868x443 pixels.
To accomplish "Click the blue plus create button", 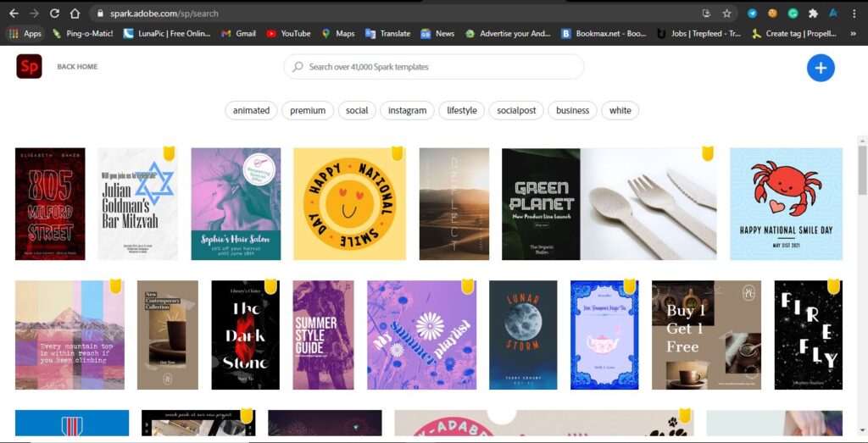I will 821,68.
